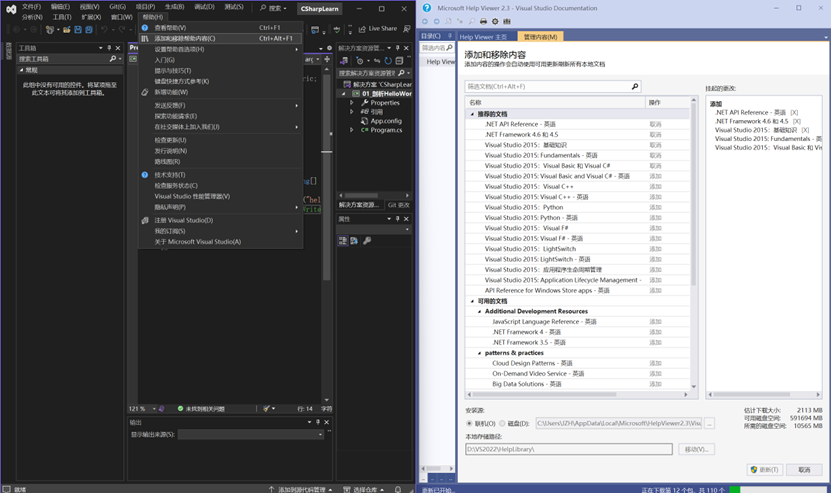
Task: Remove .NET Framework 4.6 和 4.5 [X] from pending
Action: pyautogui.click(x=797, y=121)
